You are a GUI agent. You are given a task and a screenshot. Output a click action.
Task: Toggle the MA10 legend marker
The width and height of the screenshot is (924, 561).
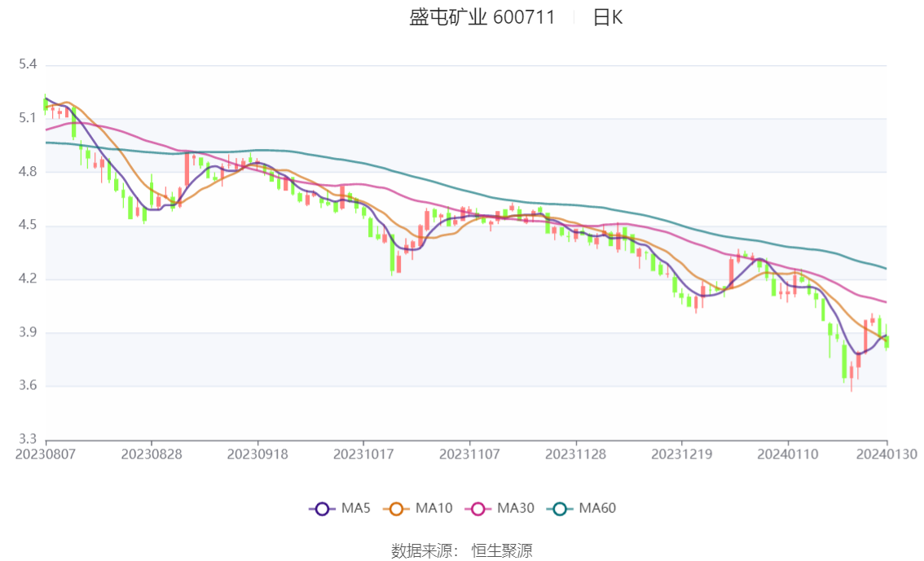[396, 509]
